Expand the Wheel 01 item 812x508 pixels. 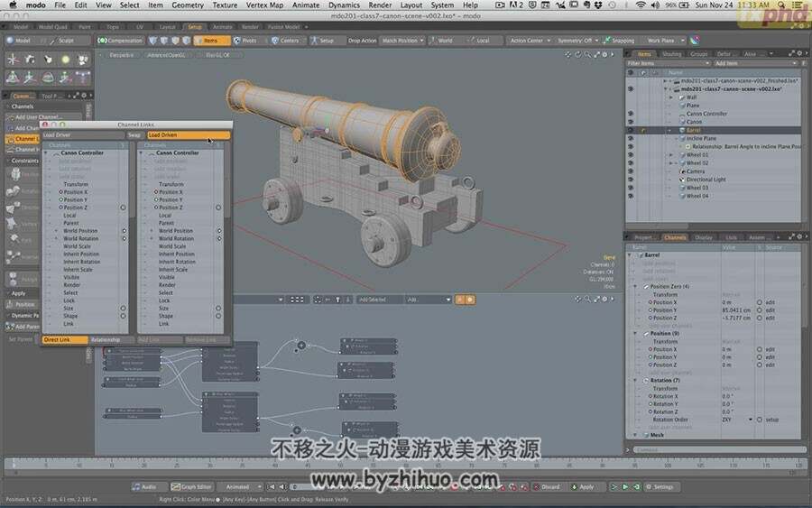click(671, 155)
